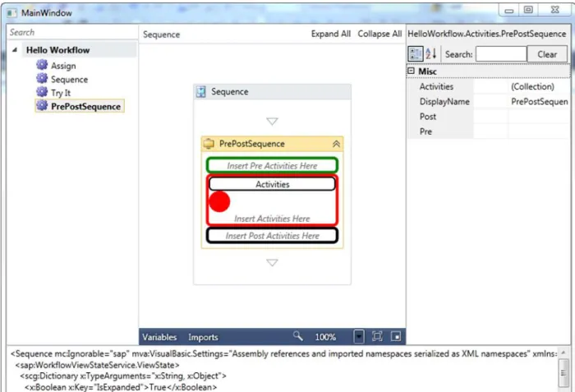Click the Sequence activity header icon
Image resolution: width=575 pixels, height=392 pixels.
click(201, 91)
